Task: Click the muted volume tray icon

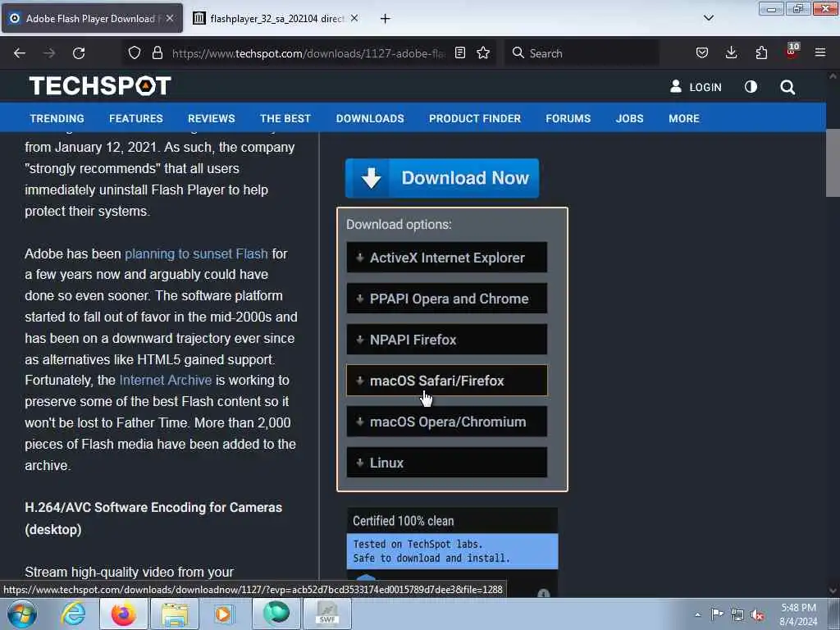Action: (x=757, y=615)
